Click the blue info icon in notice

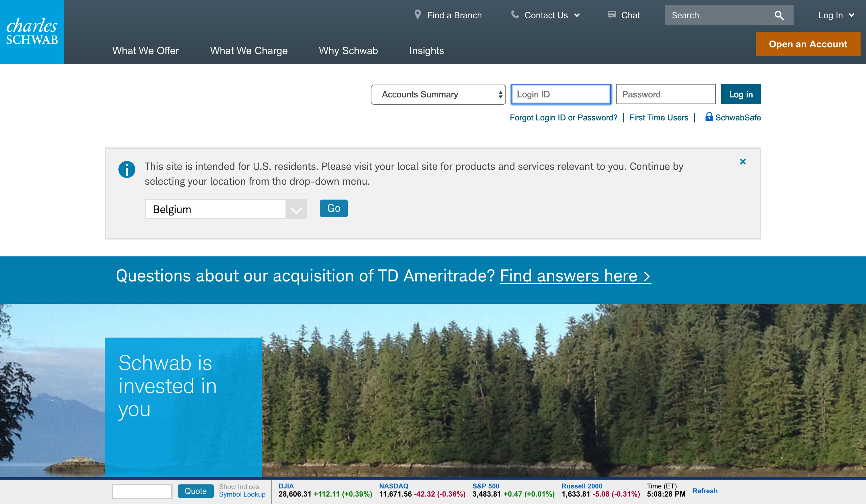(x=127, y=169)
